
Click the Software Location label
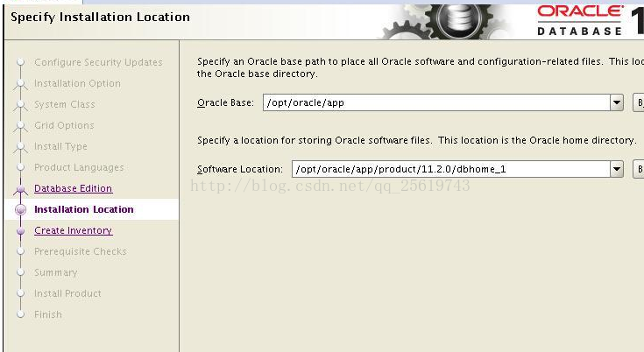click(240, 169)
